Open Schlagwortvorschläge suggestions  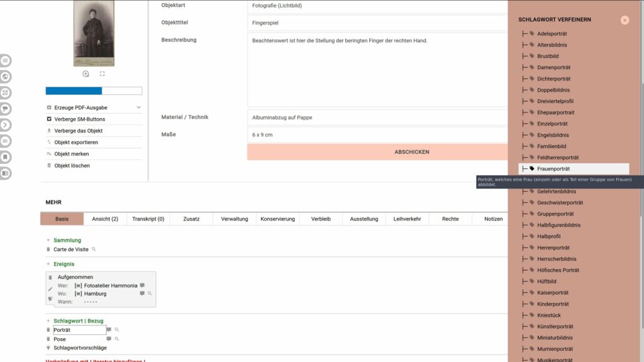(x=80, y=348)
